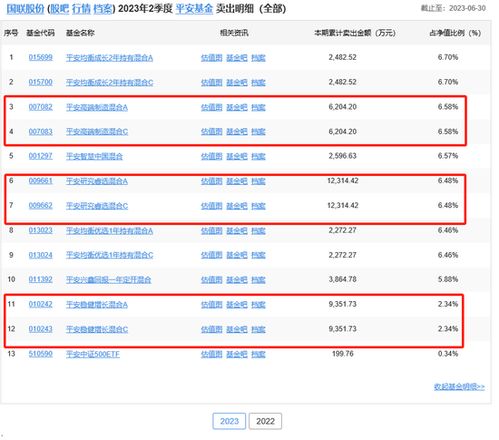Open fund code 011392
This screenshot has height=440, width=499.
(41, 279)
